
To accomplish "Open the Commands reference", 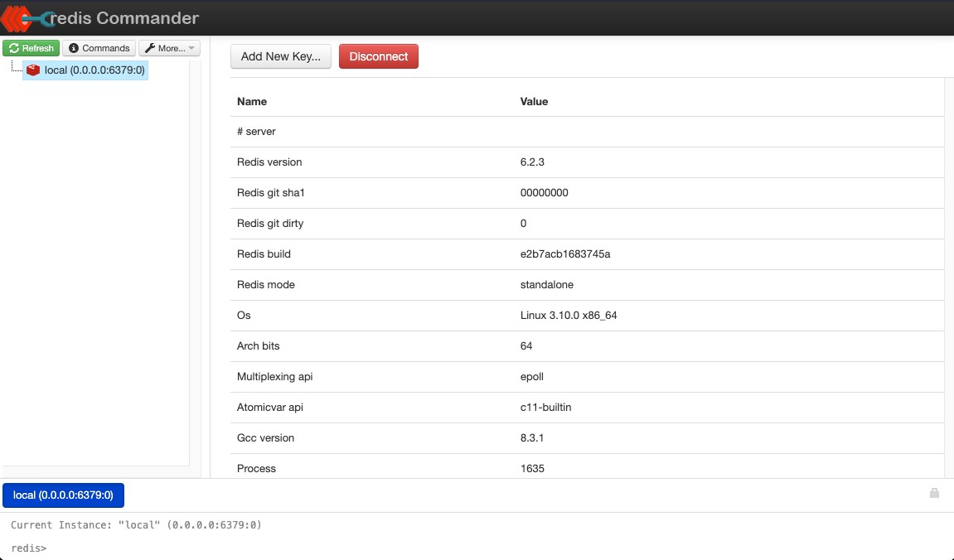I will (x=99, y=48).
